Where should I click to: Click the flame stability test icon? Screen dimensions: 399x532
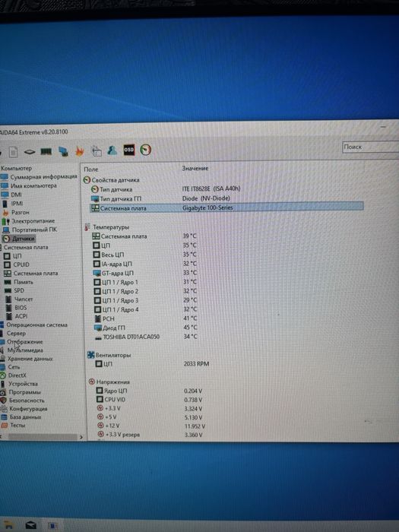point(80,151)
